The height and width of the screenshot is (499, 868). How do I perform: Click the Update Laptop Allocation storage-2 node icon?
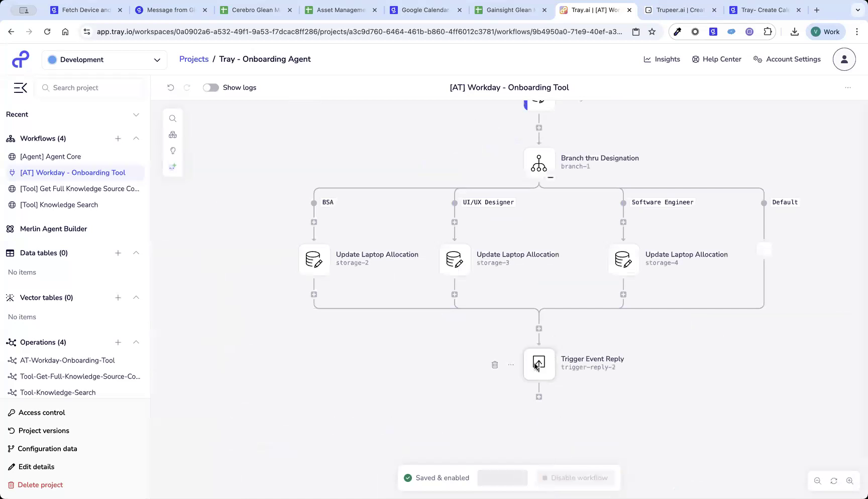point(314,260)
